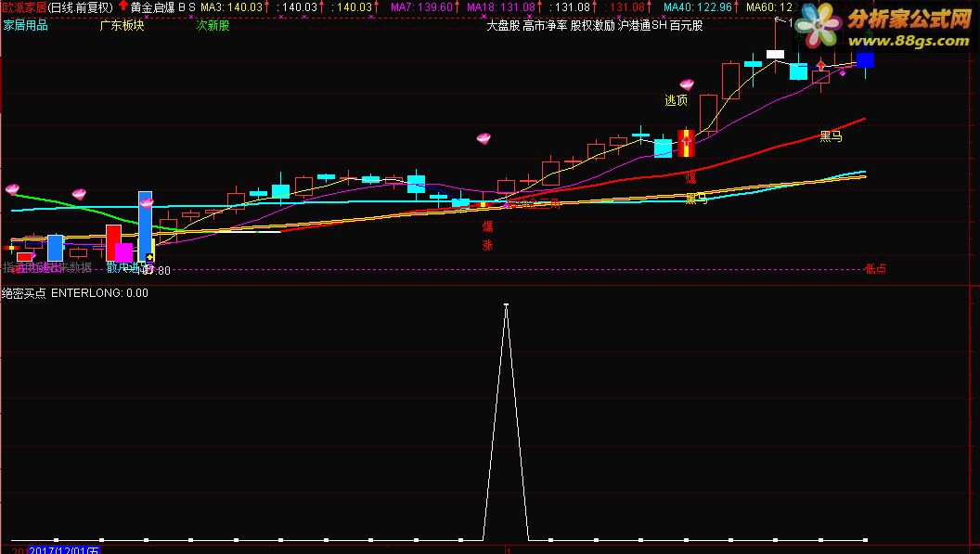This screenshot has height=554, width=980.
Task: Click the (日线.前复权) period label
Action: 80,7
